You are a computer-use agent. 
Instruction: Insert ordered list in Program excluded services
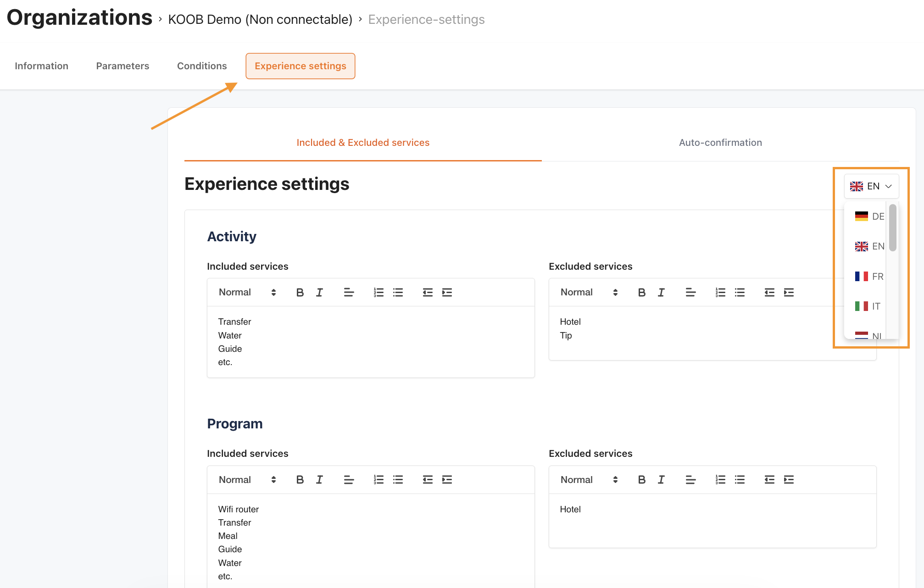[720, 480]
